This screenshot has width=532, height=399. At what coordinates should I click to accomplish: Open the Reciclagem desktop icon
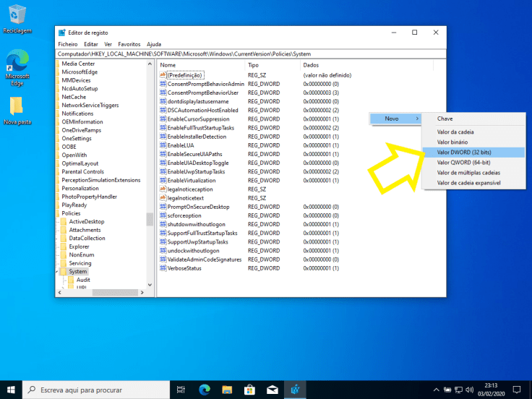16,16
